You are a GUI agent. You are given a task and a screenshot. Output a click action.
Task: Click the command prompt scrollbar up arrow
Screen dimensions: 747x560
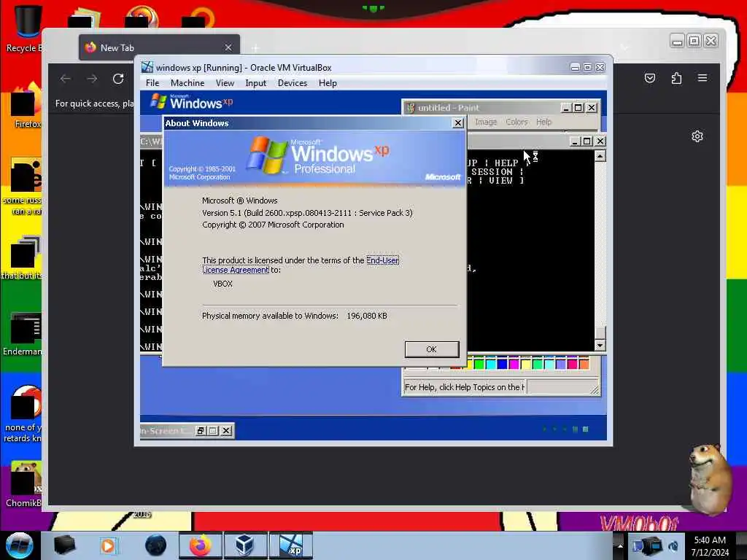pyautogui.click(x=600, y=156)
